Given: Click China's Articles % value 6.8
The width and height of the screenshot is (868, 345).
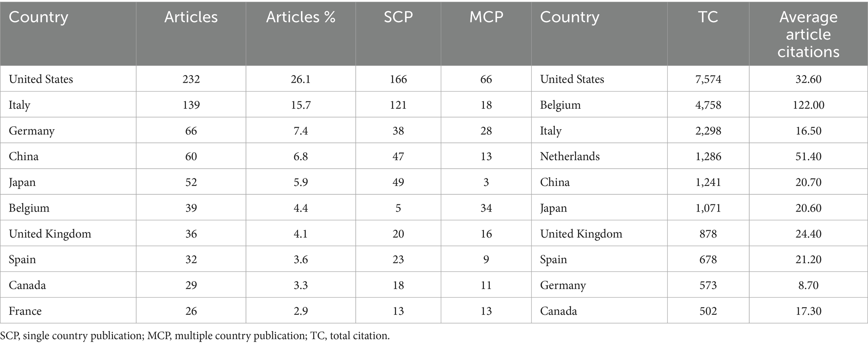Looking at the screenshot, I should click(301, 157).
